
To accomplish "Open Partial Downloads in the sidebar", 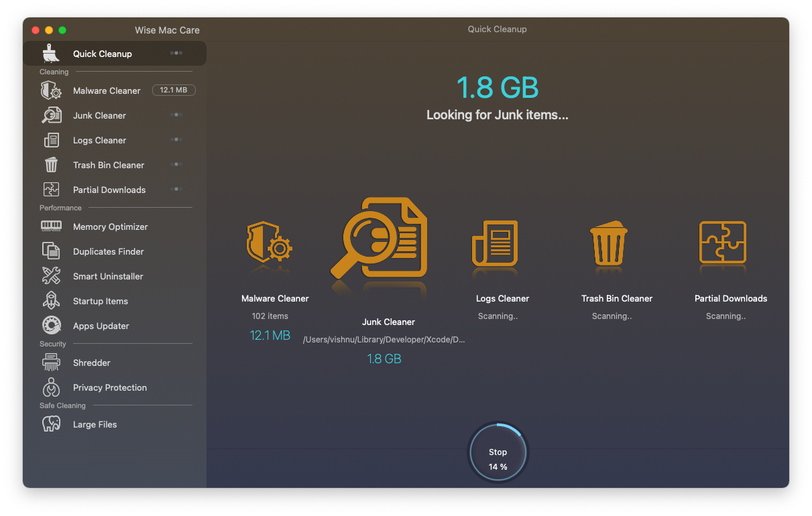I will click(x=115, y=190).
